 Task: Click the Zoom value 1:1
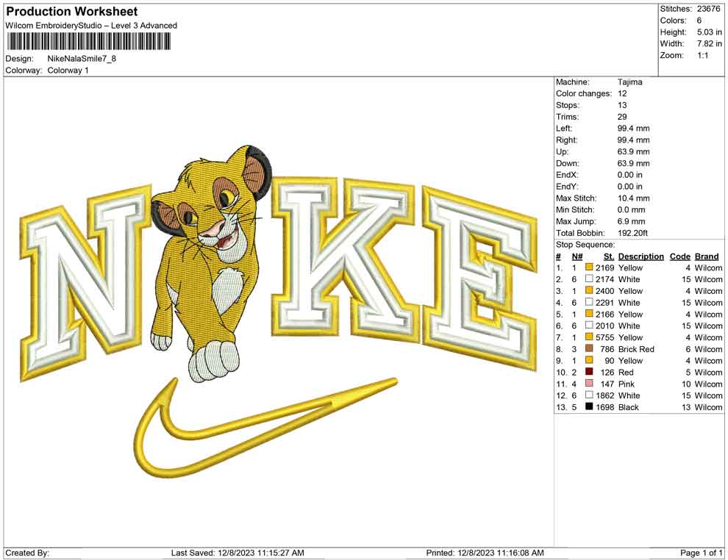(702, 55)
